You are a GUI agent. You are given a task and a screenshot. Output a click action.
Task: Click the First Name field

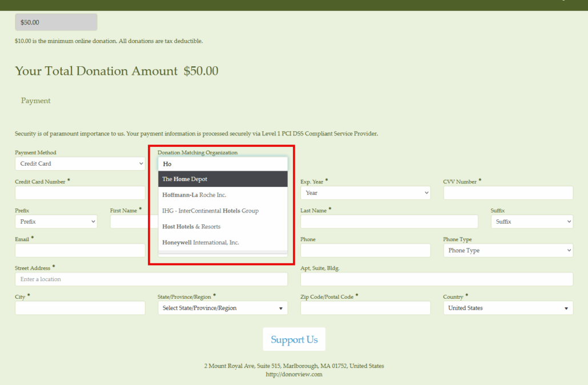coord(134,222)
